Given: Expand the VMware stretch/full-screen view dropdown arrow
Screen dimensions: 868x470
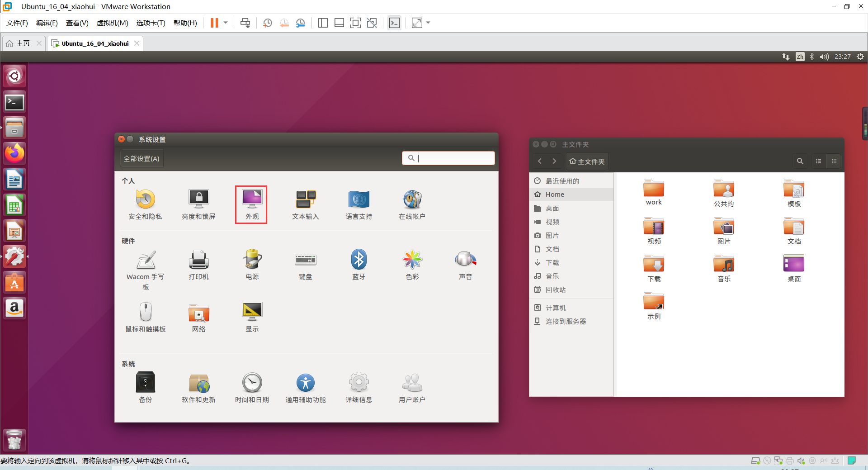Looking at the screenshot, I should (x=428, y=23).
